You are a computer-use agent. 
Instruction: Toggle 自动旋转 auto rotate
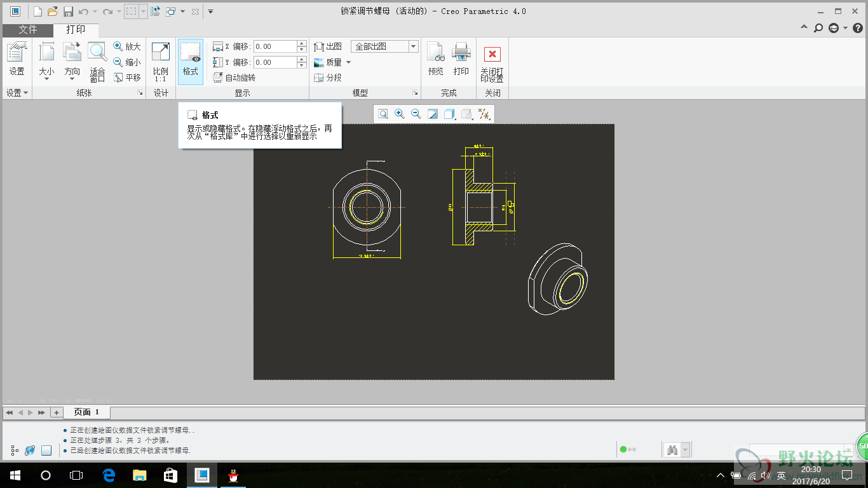(234, 78)
